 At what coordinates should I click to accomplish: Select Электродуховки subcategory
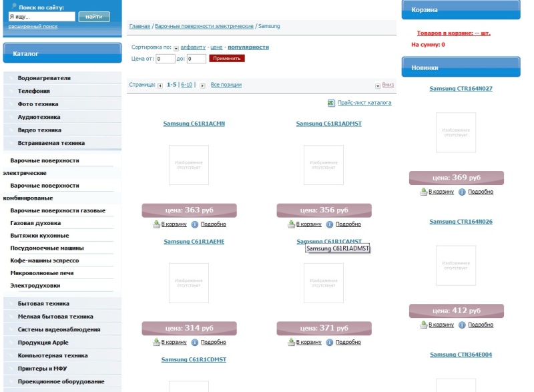(x=35, y=286)
